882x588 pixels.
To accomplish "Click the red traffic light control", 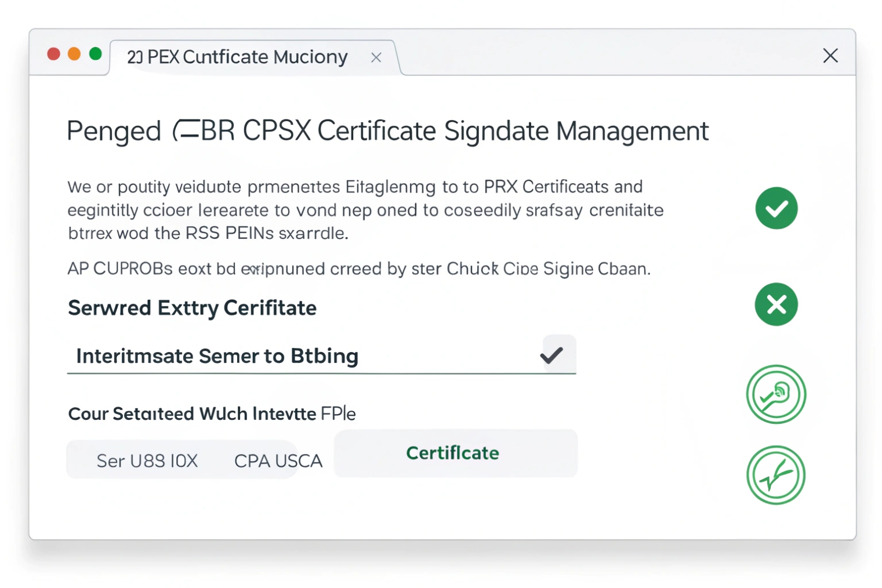I will [53, 53].
